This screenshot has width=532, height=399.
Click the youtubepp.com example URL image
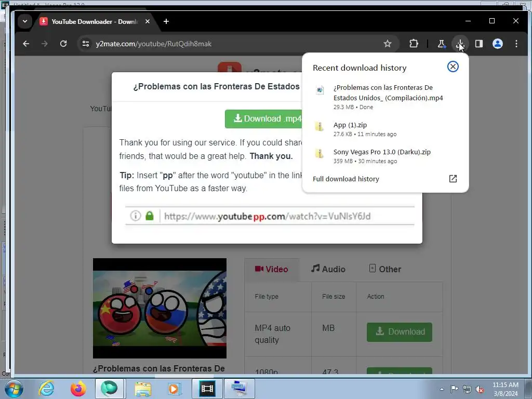[270, 216]
